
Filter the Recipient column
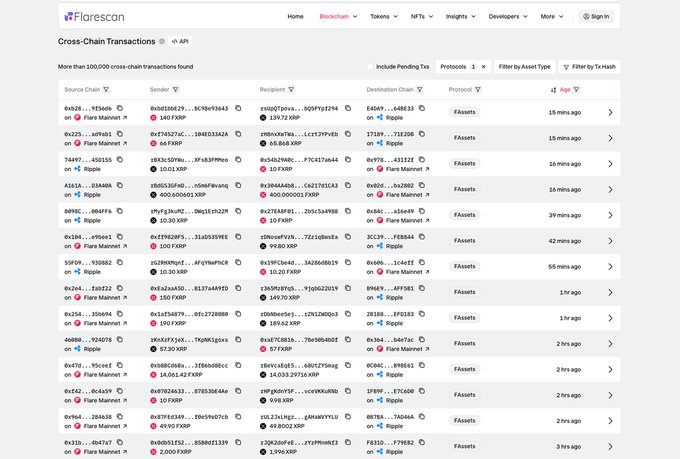291,89
